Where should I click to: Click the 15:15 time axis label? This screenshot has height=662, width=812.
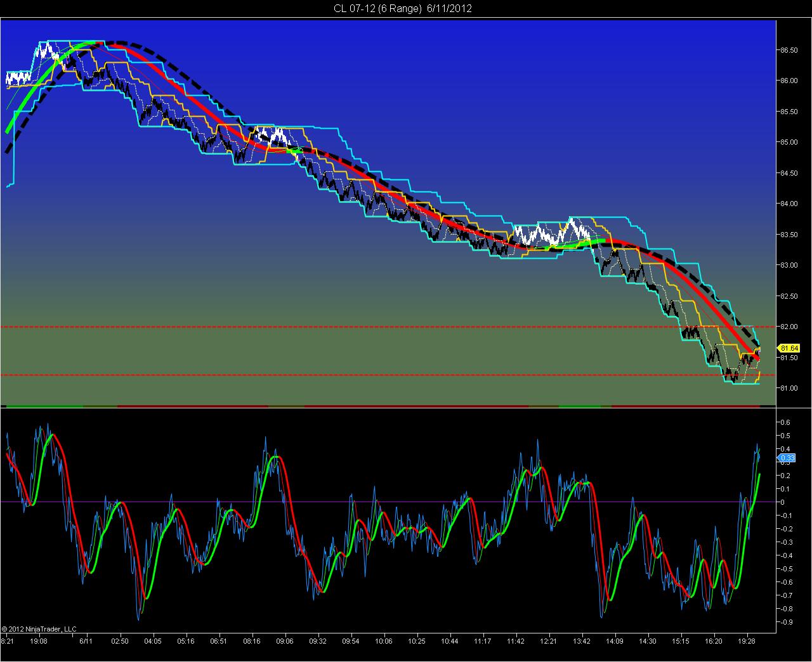[x=681, y=641]
